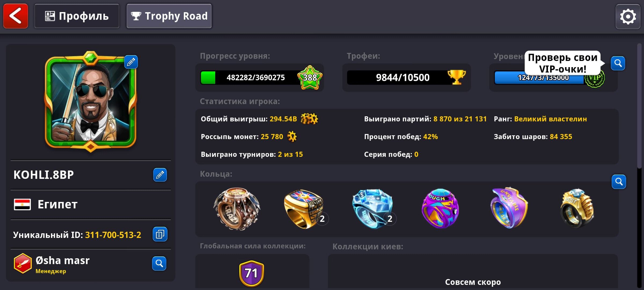The image size is (644, 290).
Task: Select the blue diamond Supreme ring
Action: pyautogui.click(x=372, y=209)
